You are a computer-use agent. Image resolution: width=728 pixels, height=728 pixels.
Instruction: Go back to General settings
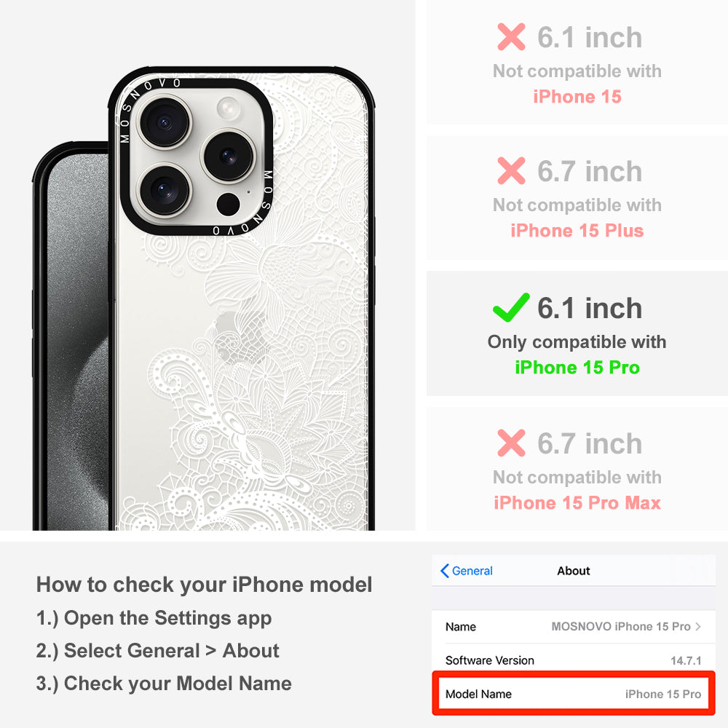467,571
